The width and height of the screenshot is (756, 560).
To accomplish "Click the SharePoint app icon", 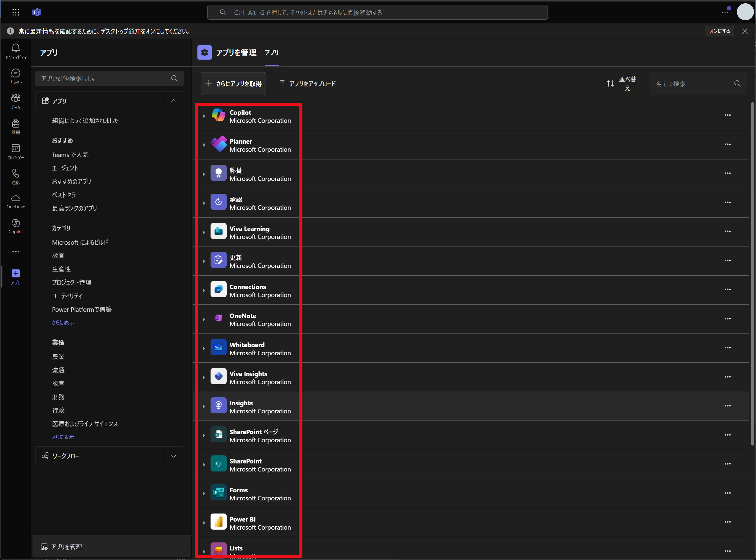I will coord(218,464).
